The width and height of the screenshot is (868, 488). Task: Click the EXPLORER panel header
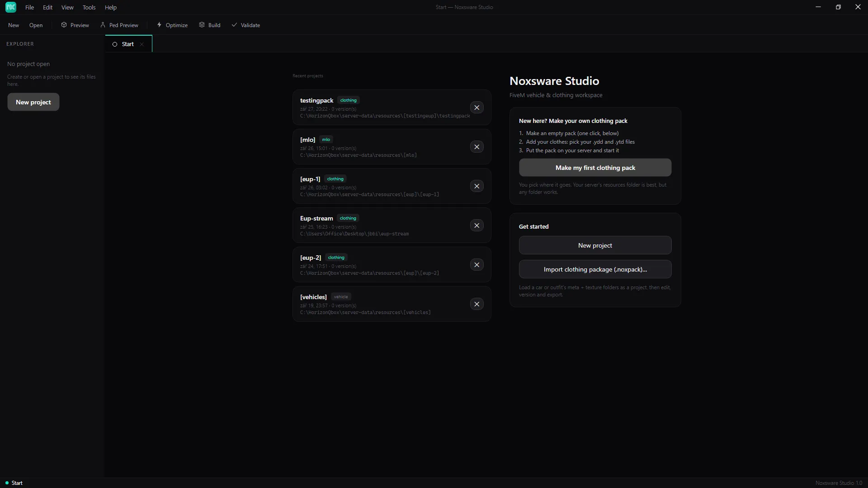click(x=20, y=44)
